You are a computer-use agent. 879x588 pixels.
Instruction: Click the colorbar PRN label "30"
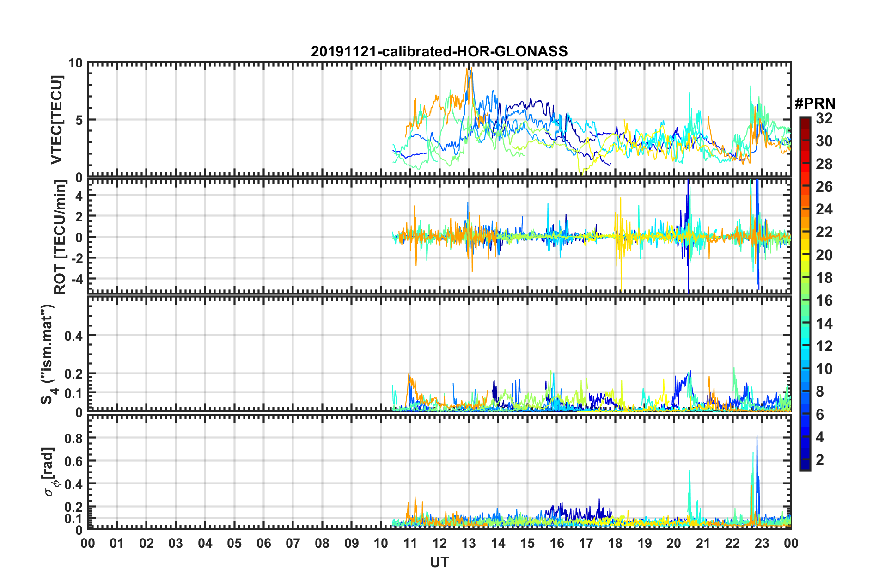coord(824,141)
